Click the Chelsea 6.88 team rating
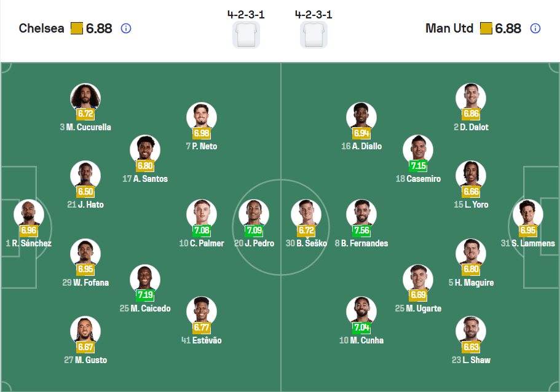The image size is (560, 392). coord(99,28)
